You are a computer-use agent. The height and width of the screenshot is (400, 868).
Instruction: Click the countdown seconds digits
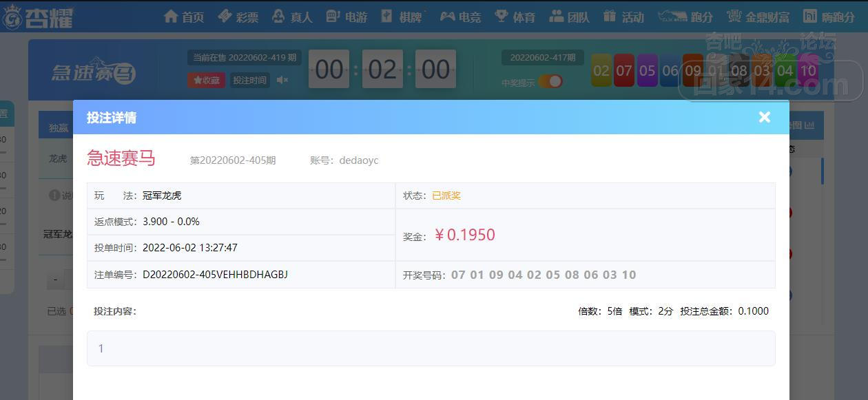pos(435,69)
